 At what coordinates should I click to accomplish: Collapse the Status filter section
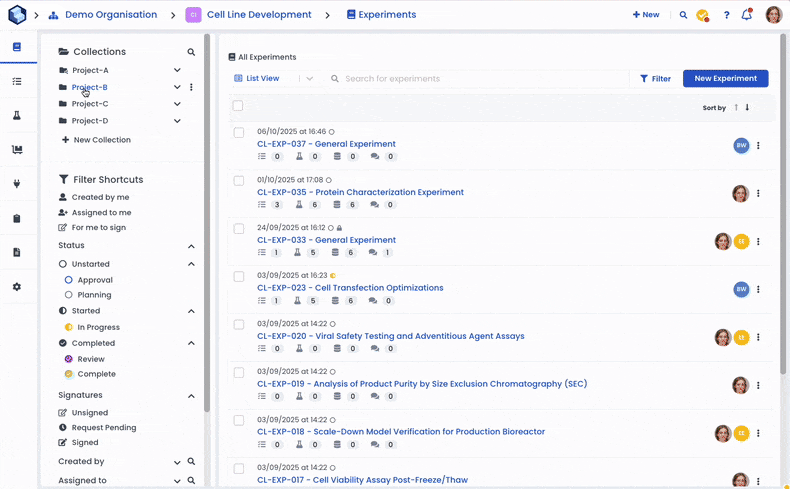pyautogui.click(x=191, y=246)
